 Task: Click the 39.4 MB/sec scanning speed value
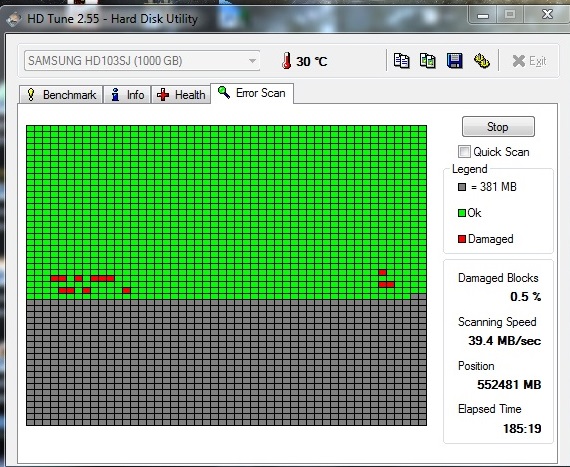pos(504,341)
